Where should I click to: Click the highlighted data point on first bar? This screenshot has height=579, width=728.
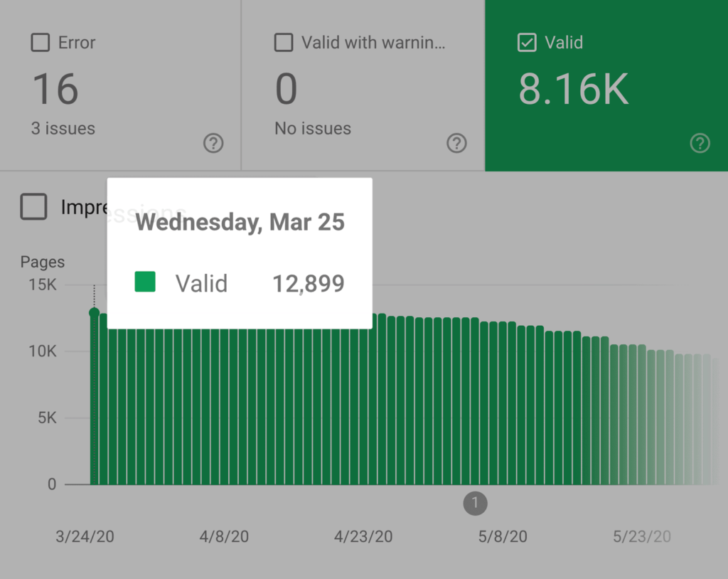click(94, 312)
